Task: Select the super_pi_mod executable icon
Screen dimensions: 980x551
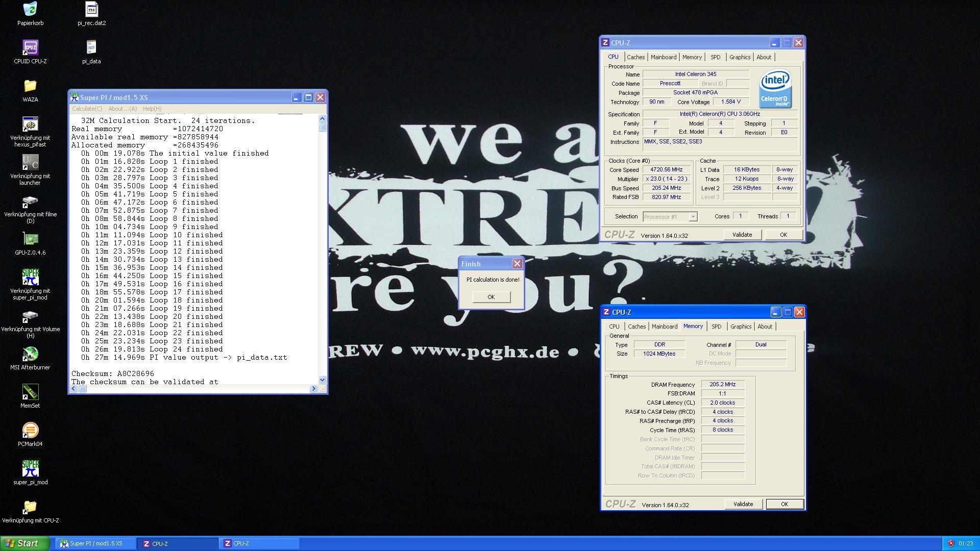Action: pyautogui.click(x=30, y=468)
